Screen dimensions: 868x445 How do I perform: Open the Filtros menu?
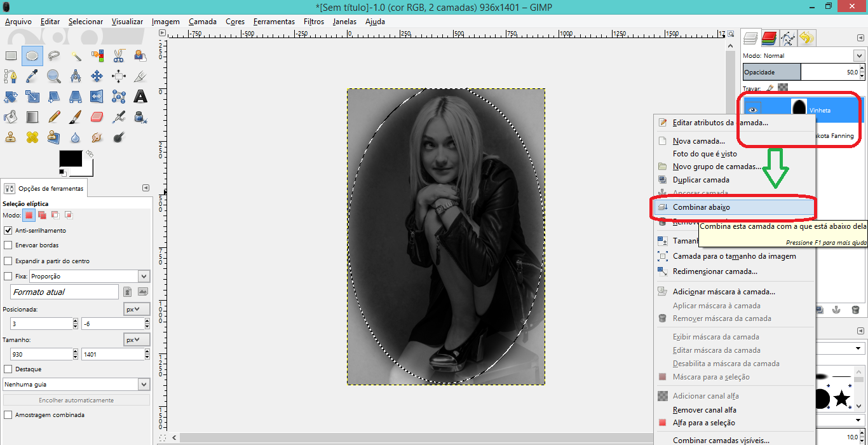(313, 21)
